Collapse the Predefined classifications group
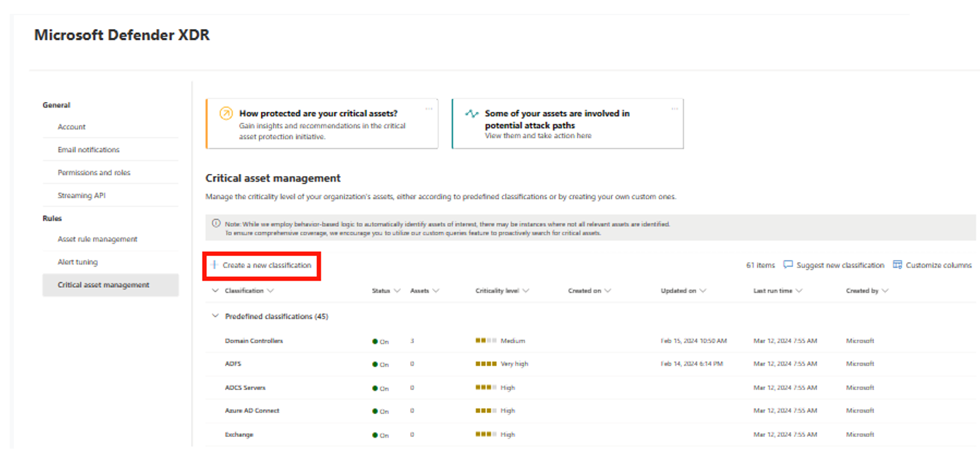980x450 pixels. [x=215, y=315]
